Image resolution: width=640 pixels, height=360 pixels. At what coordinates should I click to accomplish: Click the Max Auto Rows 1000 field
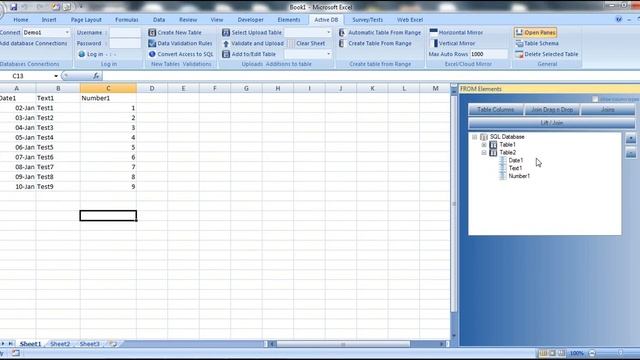pyautogui.click(x=489, y=54)
